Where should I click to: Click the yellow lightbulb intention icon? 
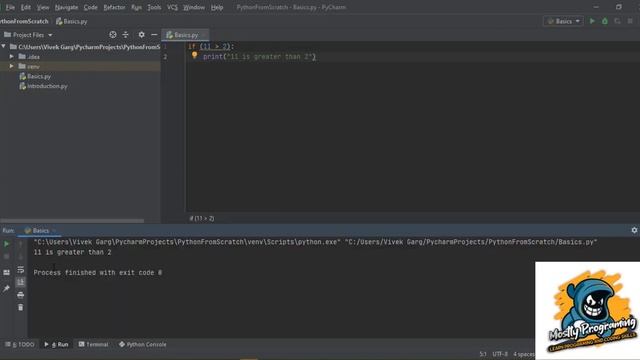(x=194, y=56)
